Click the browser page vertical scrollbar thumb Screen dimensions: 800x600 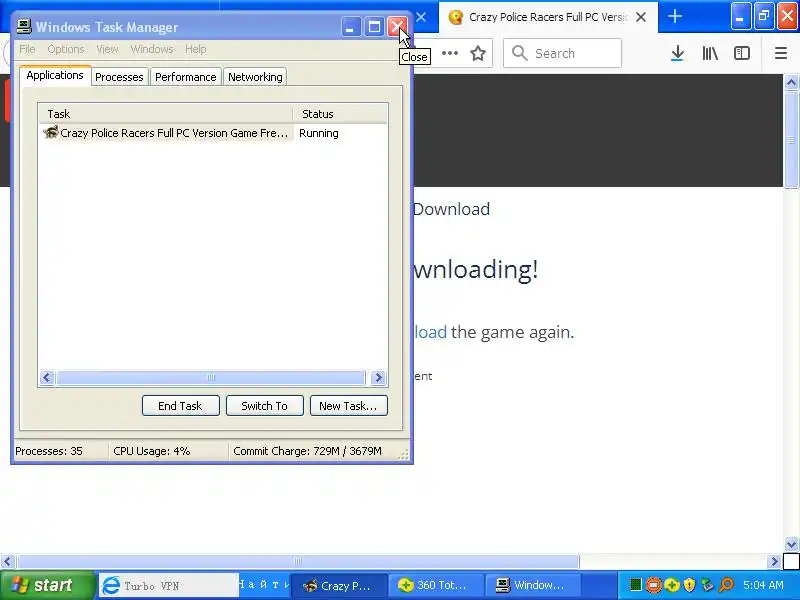[x=791, y=140]
